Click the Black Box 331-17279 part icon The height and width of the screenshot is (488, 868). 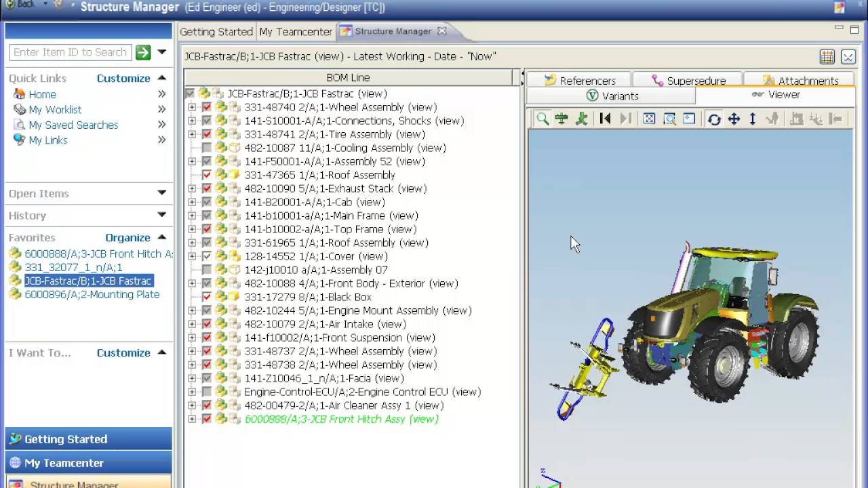234,297
